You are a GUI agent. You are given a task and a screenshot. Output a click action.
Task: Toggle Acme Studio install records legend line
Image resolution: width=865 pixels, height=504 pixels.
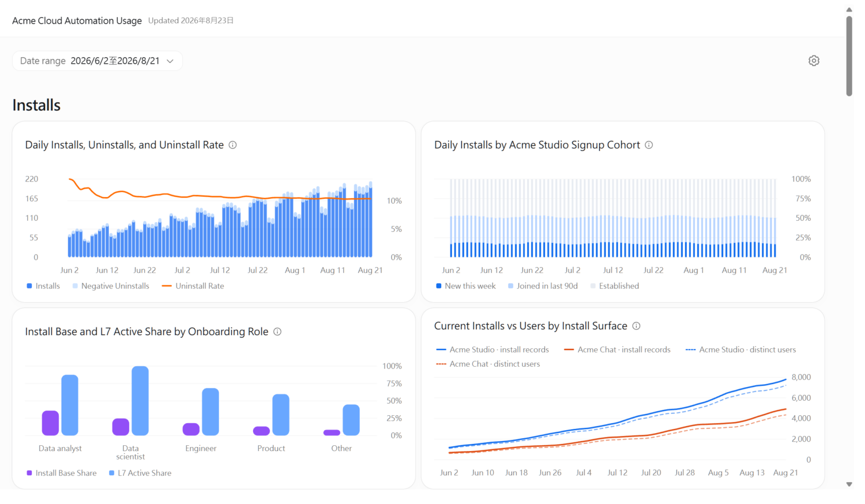[x=493, y=349]
